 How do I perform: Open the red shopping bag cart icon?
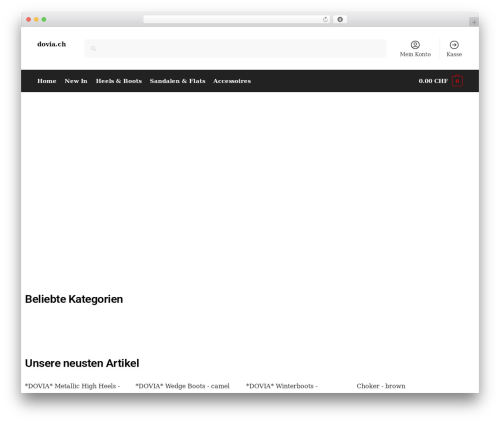pos(457,81)
